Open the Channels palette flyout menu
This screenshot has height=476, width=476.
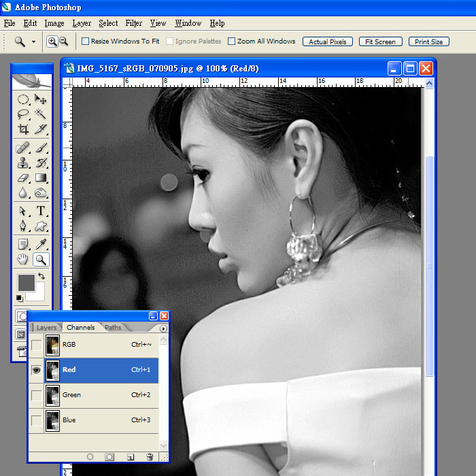click(163, 328)
